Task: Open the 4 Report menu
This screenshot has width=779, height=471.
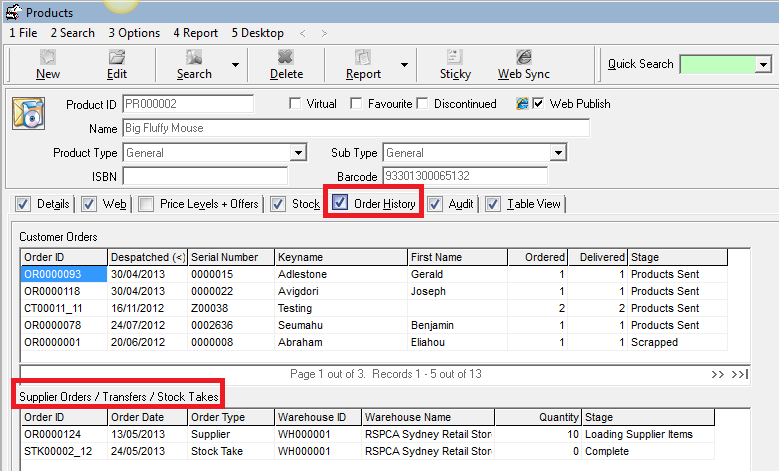Action: pyautogui.click(x=196, y=33)
